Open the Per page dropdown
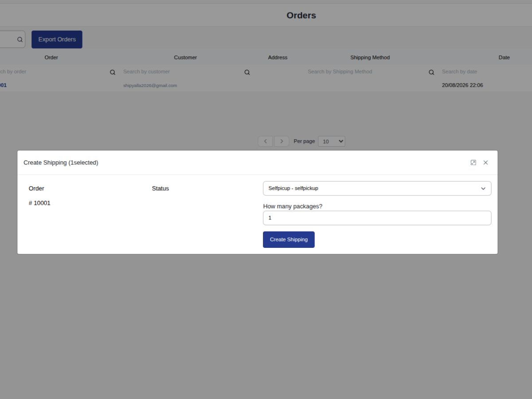532x399 pixels. (332, 141)
